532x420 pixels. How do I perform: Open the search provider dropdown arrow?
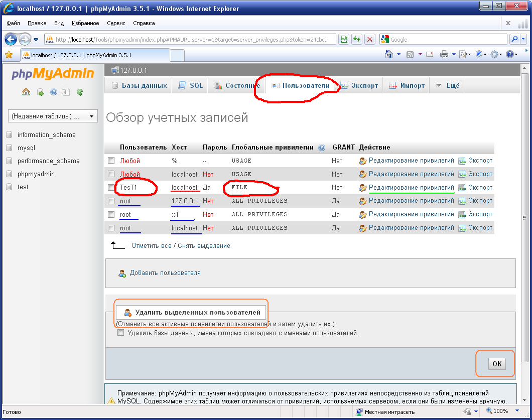click(523, 39)
